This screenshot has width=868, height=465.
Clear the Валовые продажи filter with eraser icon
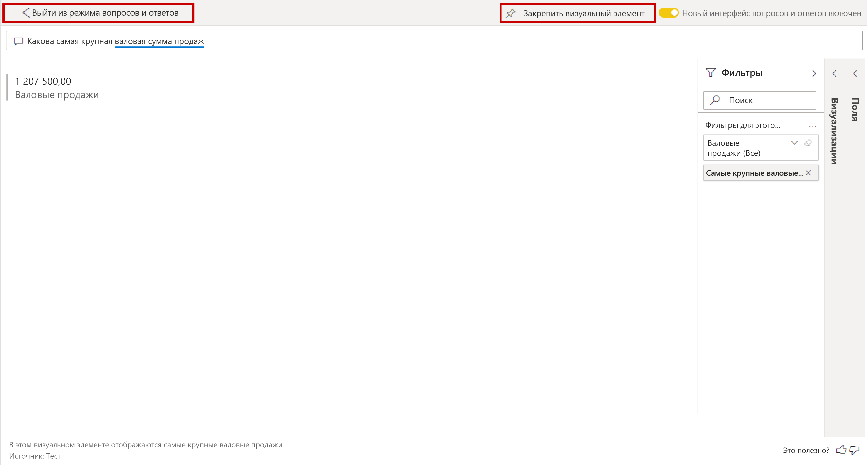tap(808, 143)
